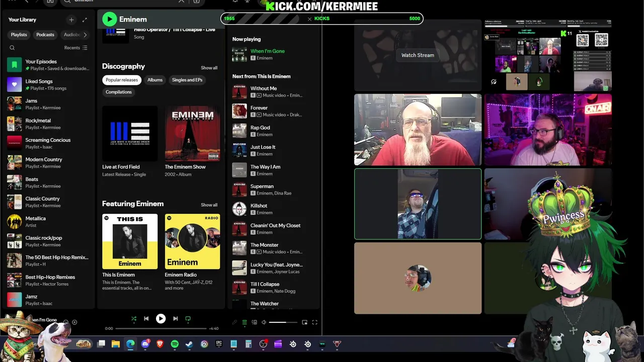Open the library search magnifier

12,48
